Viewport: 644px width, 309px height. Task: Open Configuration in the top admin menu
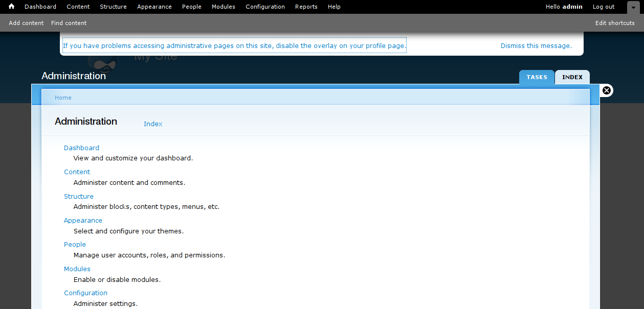(265, 7)
